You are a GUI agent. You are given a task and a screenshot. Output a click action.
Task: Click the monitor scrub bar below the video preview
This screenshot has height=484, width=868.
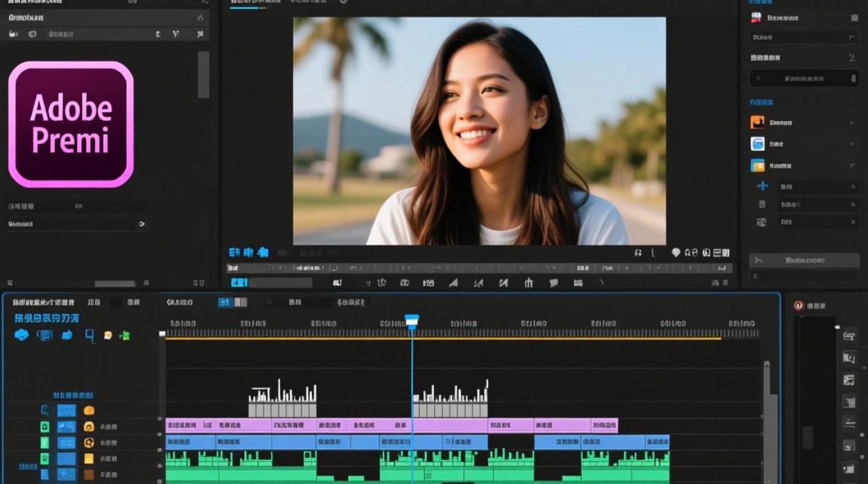point(479,267)
